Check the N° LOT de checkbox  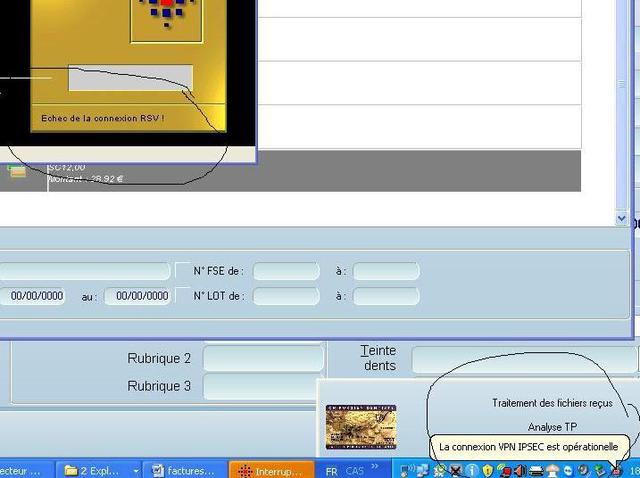(x=182, y=295)
